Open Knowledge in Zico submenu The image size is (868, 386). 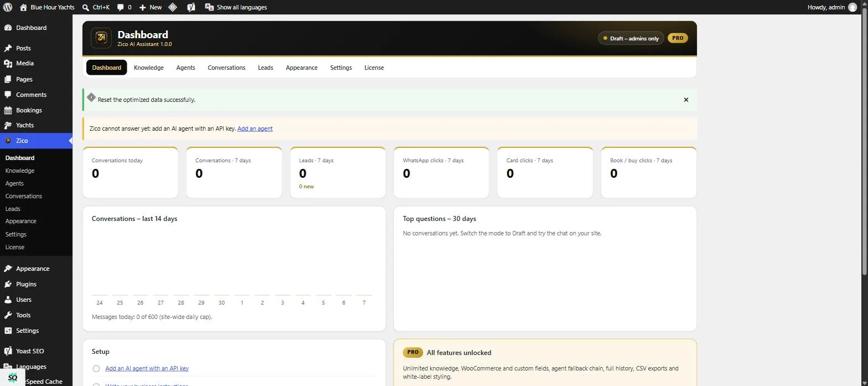click(x=20, y=171)
